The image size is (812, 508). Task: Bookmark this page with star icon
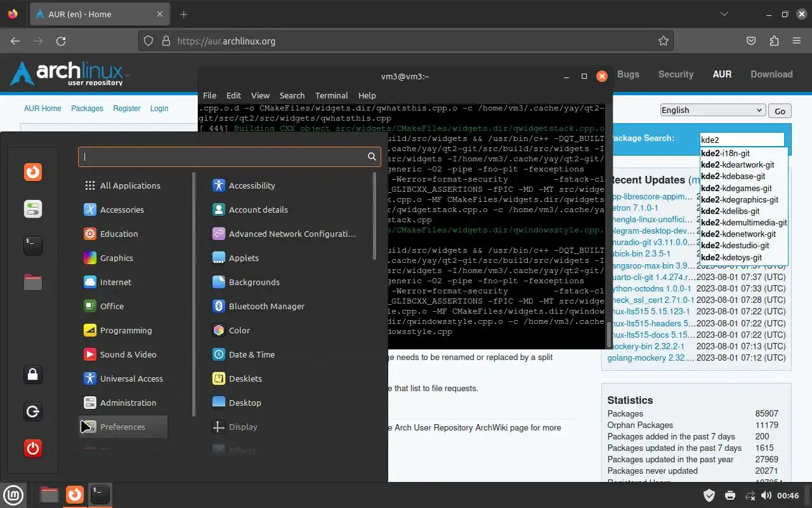664,41
